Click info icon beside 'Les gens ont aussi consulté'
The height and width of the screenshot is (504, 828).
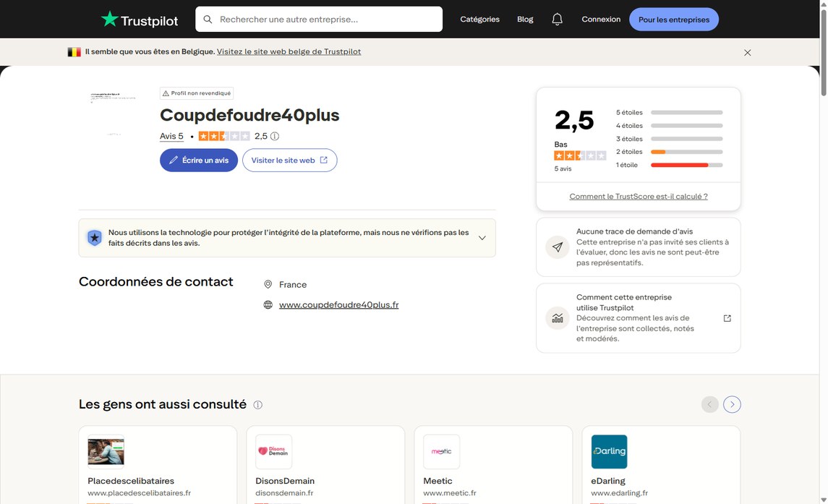pos(257,405)
